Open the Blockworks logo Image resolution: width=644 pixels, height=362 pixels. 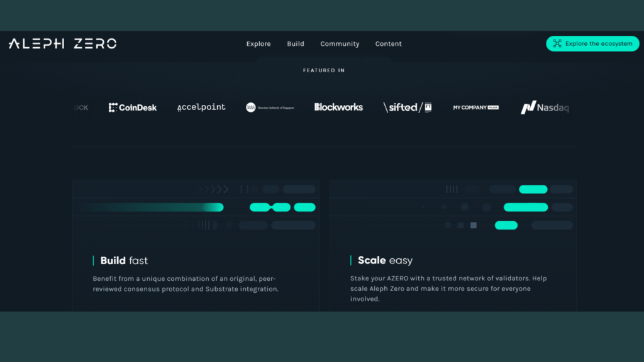coord(338,107)
